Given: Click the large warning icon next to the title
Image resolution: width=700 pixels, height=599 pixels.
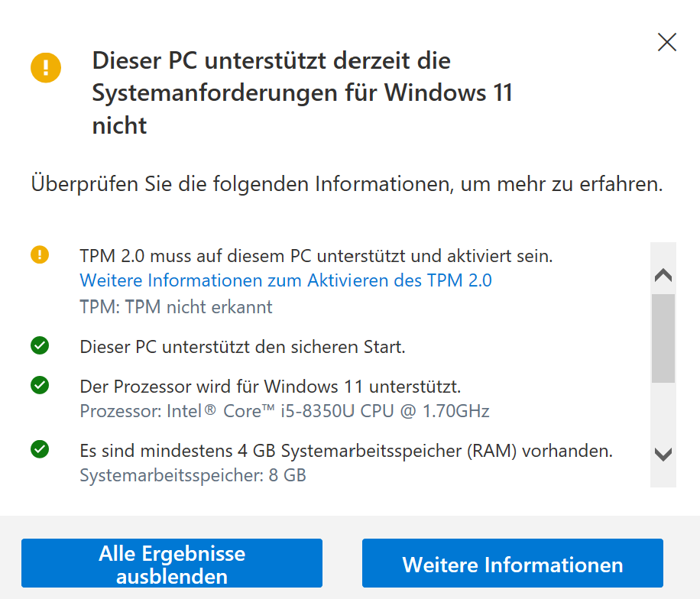Looking at the screenshot, I should click(46, 68).
